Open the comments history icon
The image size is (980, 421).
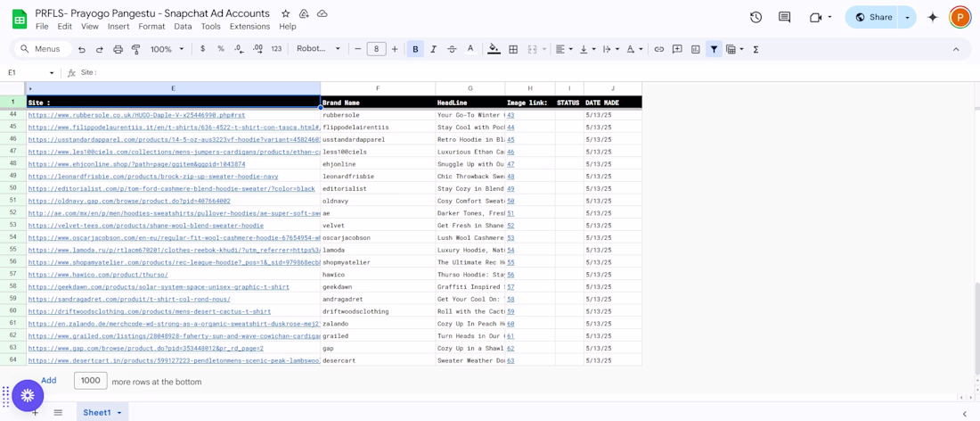[x=784, y=18]
